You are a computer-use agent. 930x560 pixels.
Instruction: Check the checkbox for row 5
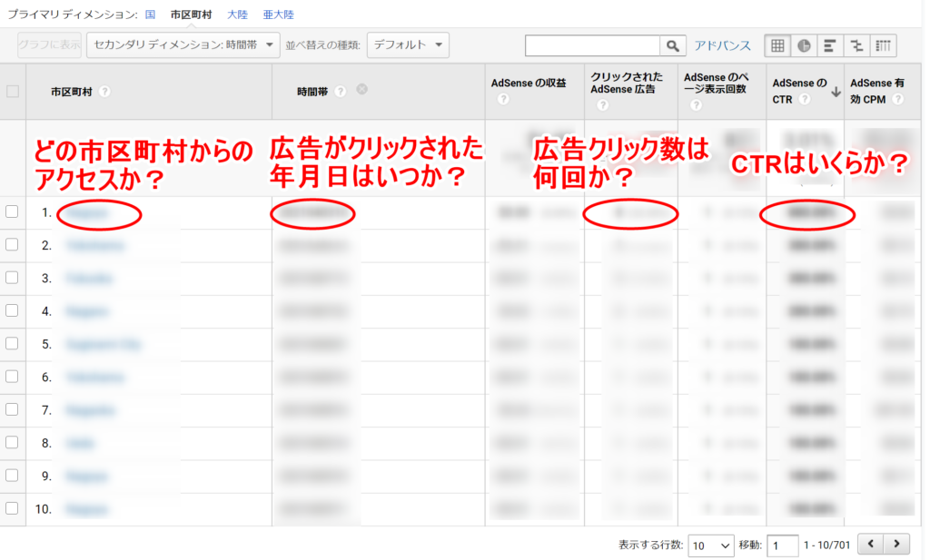[x=12, y=343]
